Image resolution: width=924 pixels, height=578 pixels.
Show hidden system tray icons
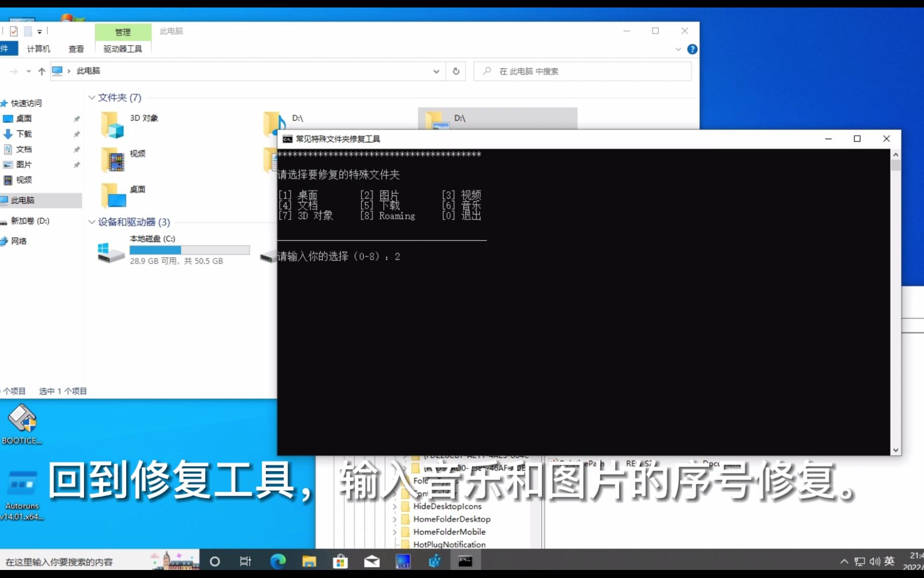point(844,561)
